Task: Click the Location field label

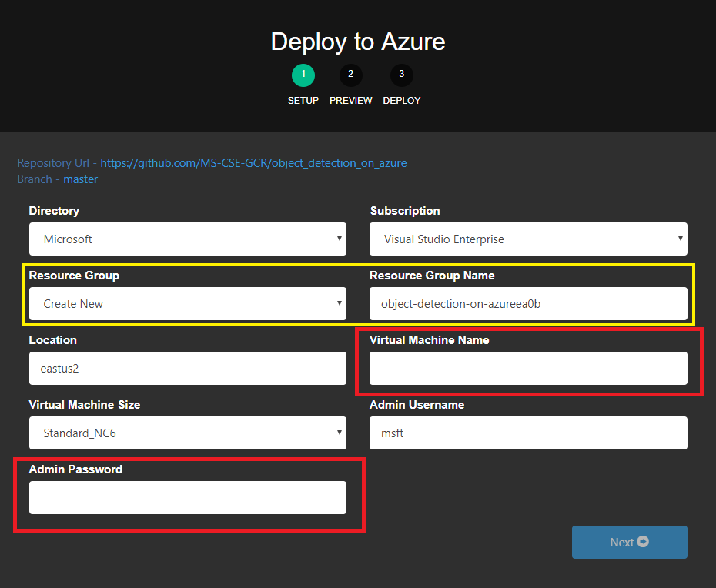Action: pos(52,340)
